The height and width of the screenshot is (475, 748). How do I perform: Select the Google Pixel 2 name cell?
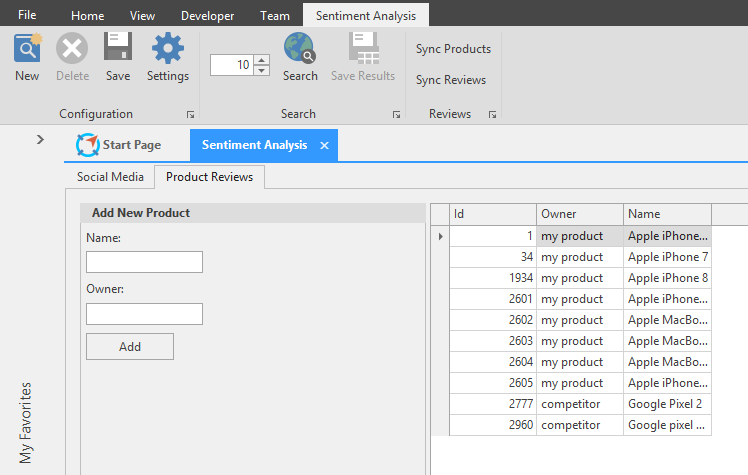667,404
